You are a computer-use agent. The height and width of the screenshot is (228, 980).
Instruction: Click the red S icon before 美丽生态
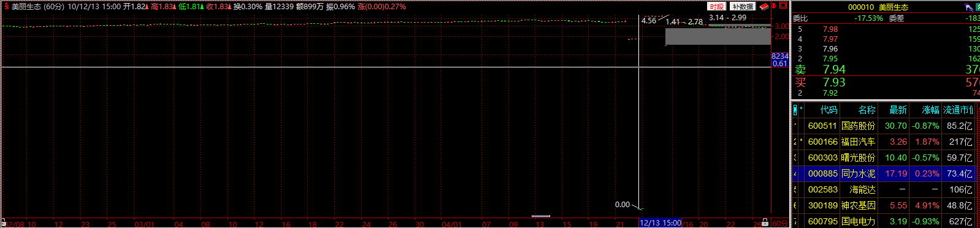click(6, 7)
